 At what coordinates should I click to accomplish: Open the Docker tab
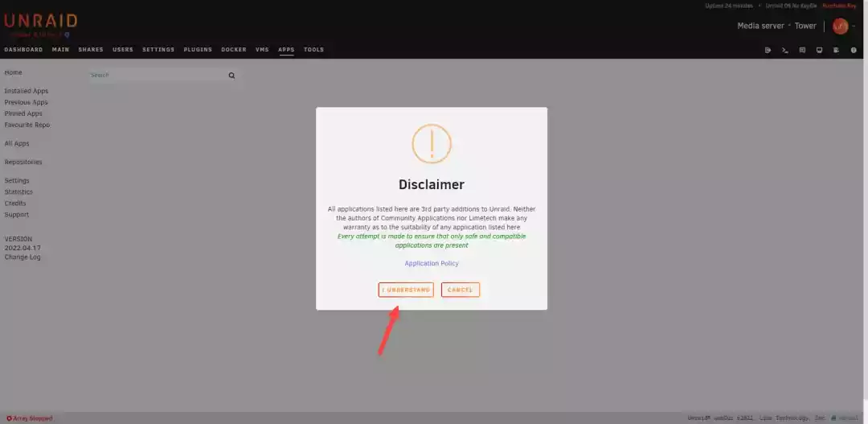point(234,50)
